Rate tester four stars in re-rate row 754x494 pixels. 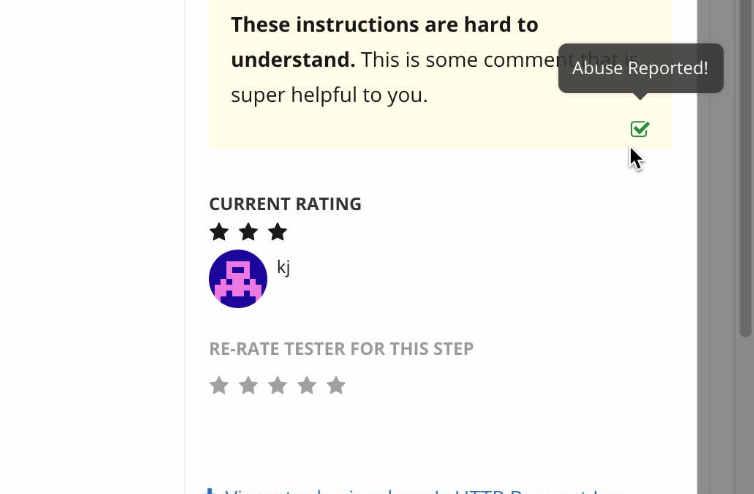(x=307, y=385)
